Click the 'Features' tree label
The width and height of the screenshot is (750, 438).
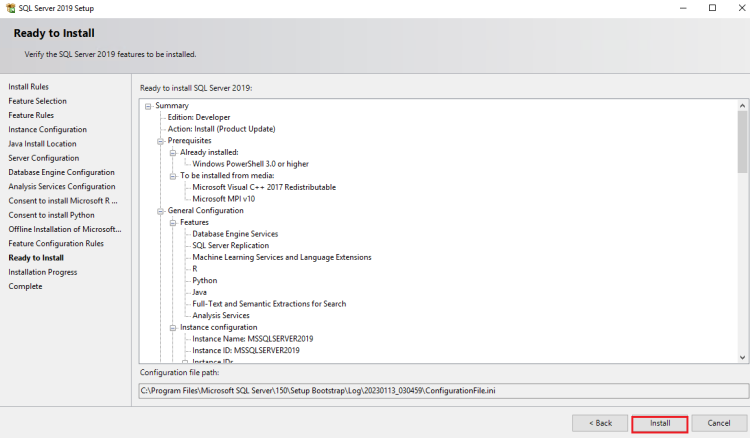click(194, 223)
